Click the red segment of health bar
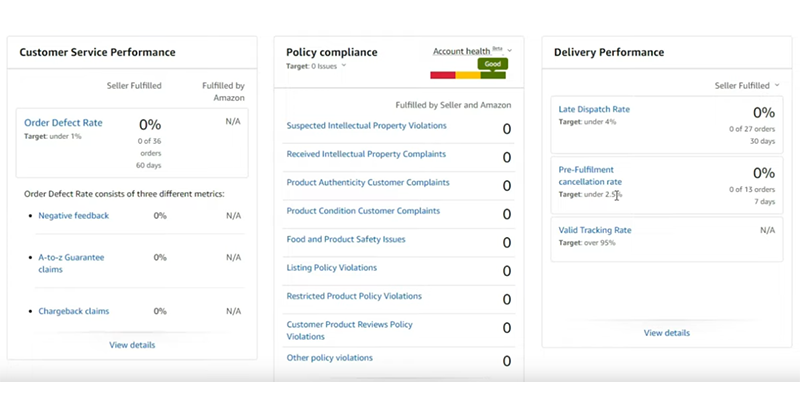This screenshot has height=400, width=800. tap(442, 75)
